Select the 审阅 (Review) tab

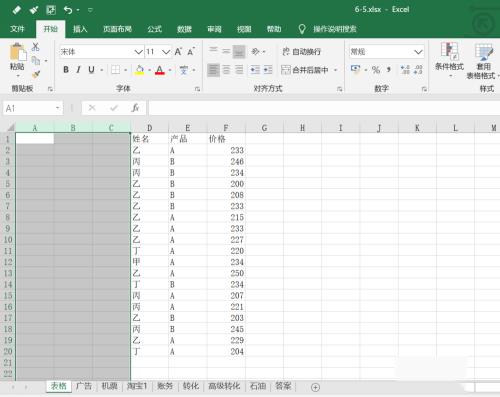pyautogui.click(x=214, y=29)
